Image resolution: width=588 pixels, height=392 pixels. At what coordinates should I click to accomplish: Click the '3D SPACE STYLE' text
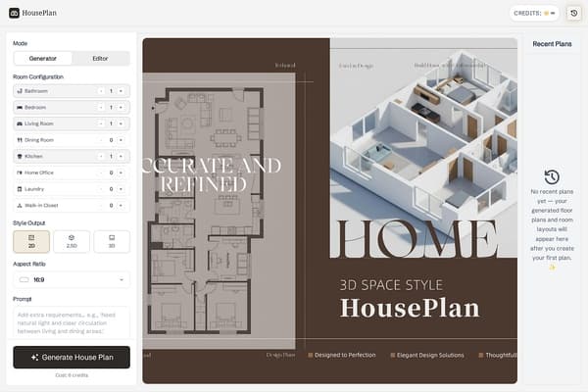click(391, 285)
